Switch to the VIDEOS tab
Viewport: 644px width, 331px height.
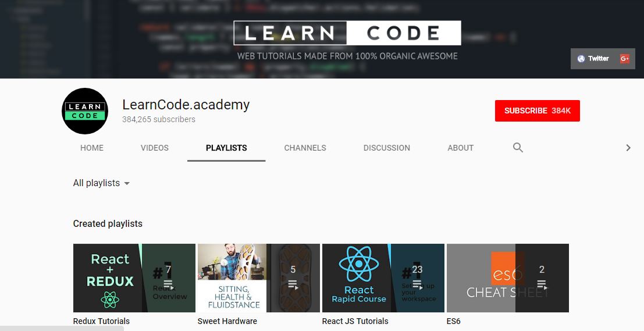(x=154, y=148)
